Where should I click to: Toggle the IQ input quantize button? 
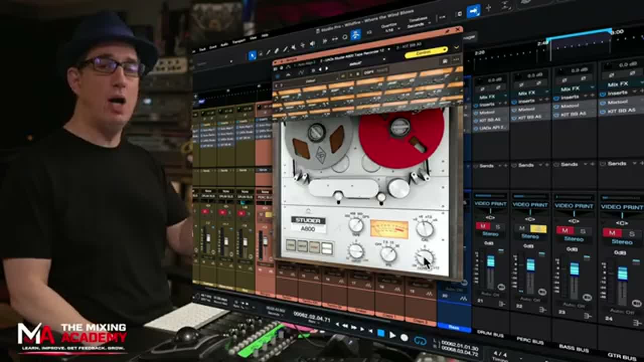369,32
